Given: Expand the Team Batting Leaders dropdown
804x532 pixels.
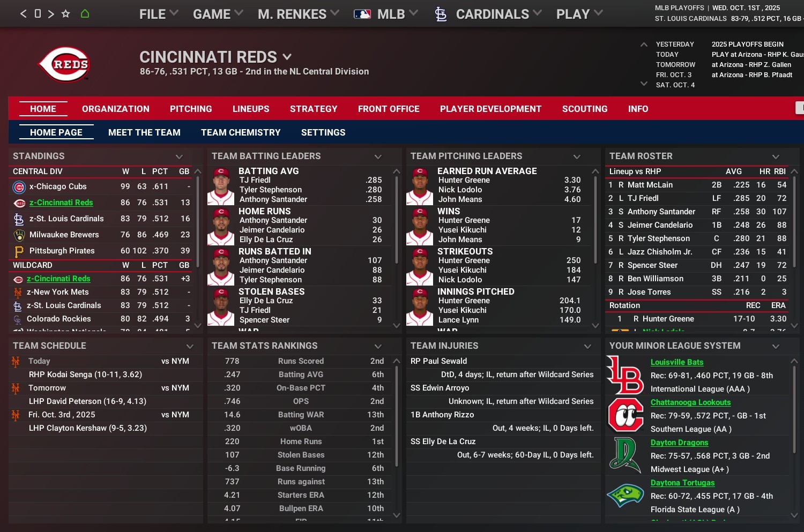Looking at the screenshot, I should [378, 156].
